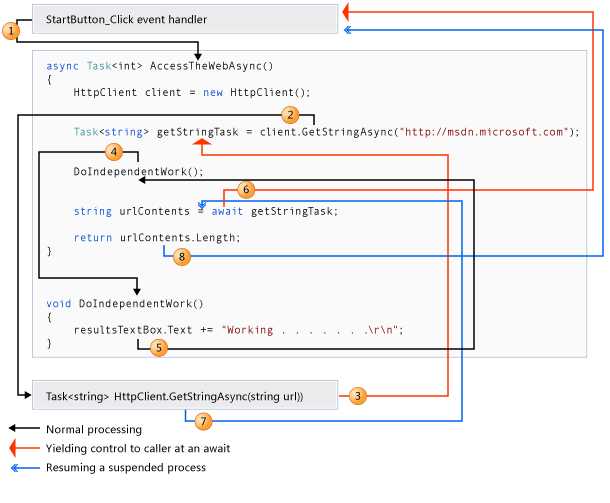Select the "Working . . .\r\n" string literal
The image size is (610, 503).
pyautogui.click(x=310, y=330)
